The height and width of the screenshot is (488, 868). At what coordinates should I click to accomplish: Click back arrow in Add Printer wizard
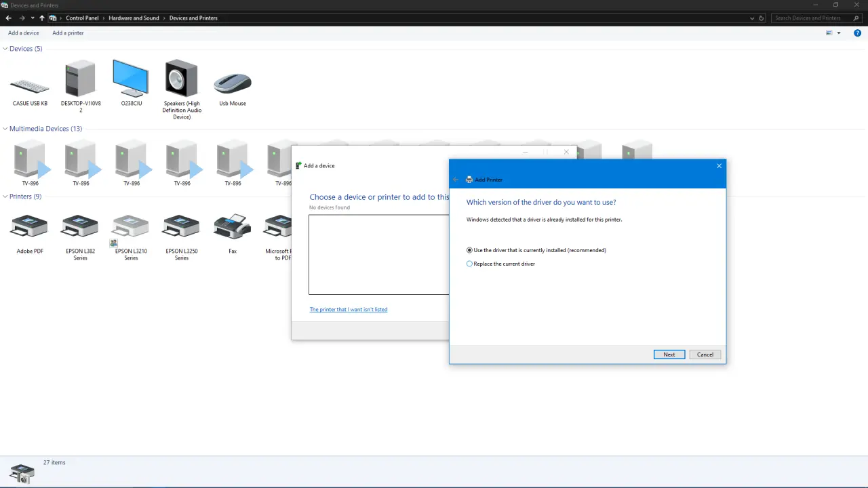456,180
